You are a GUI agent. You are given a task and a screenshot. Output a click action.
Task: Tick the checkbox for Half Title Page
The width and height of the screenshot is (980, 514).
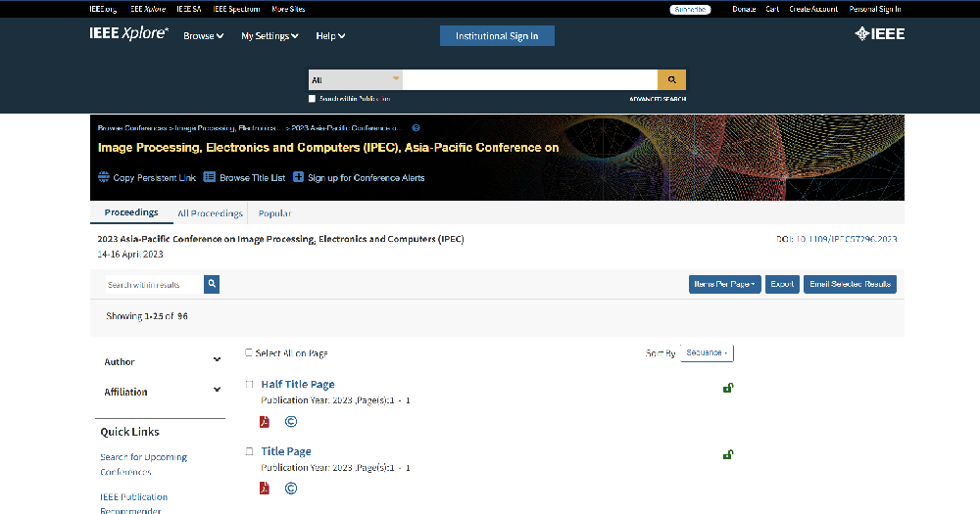[249, 384]
